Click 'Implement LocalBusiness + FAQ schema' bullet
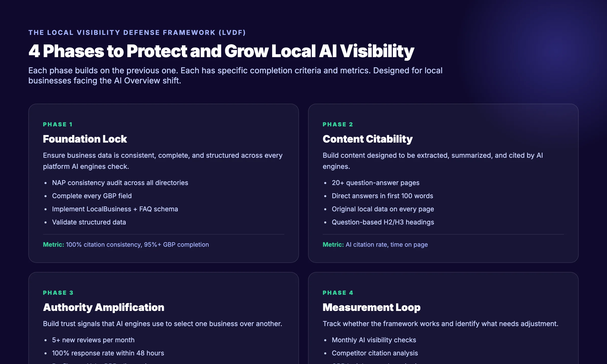The image size is (607, 364). [x=115, y=209]
